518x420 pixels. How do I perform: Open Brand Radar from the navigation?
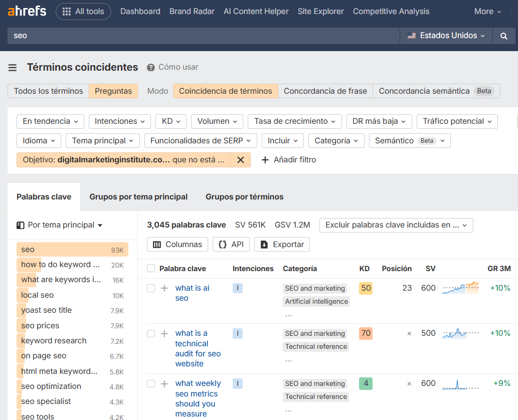(x=192, y=12)
